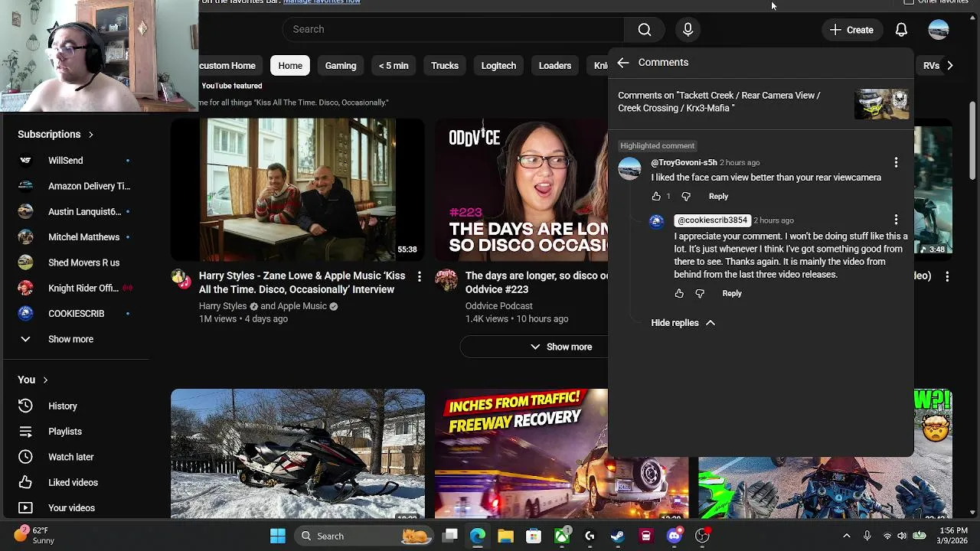This screenshot has height=551, width=980.
Task: Open File Explorer from taskbar
Action: [505, 536]
